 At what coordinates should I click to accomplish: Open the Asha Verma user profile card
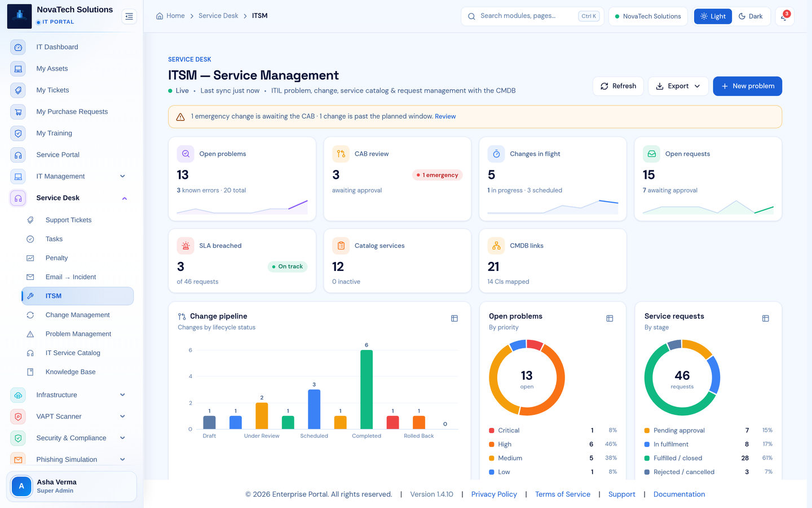pyautogui.click(x=72, y=486)
